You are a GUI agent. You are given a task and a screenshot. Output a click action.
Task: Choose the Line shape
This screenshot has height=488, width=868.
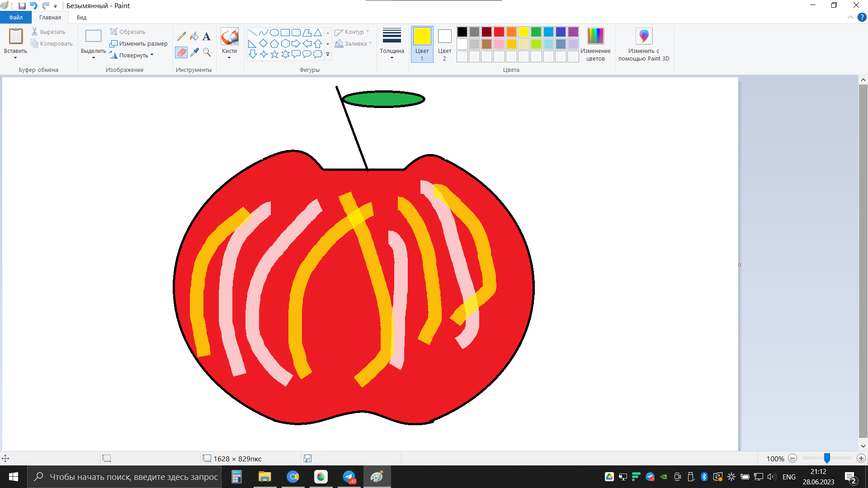(x=253, y=33)
